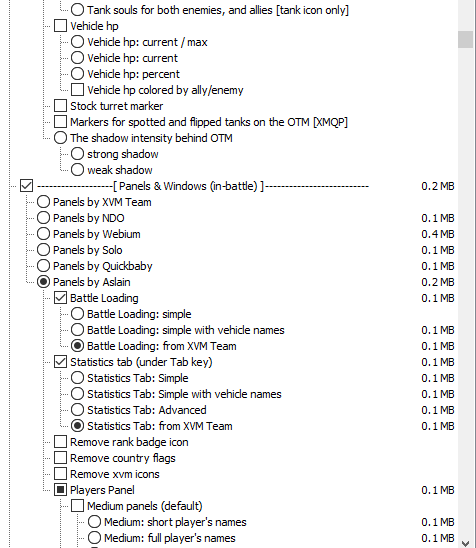Choose Battle Loading: simple with vehicle names
The height and width of the screenshot is (548, 476).
[77, 330]
